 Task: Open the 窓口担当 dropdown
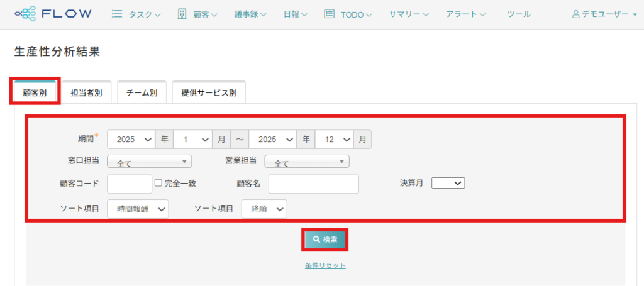(149, 162)
